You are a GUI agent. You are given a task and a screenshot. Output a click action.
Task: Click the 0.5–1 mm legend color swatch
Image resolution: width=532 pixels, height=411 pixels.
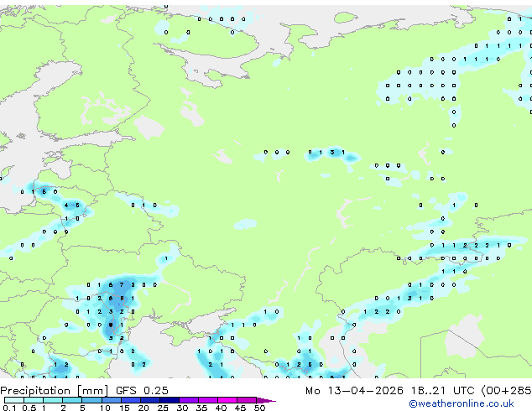[x=34, y=400]
